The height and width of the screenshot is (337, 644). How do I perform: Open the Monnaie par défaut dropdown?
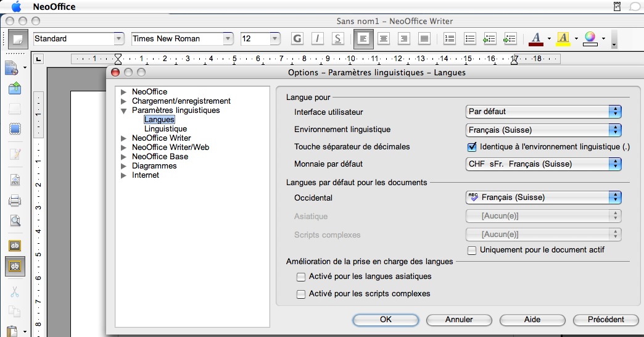pyautogui.click(x=543, y=164)
